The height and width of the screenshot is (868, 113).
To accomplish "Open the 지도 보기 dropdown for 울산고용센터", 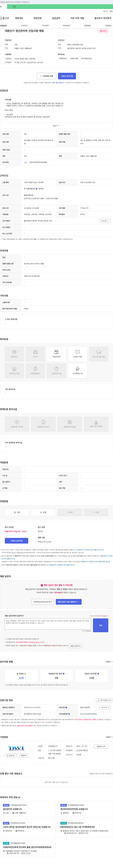I will 105,708.
